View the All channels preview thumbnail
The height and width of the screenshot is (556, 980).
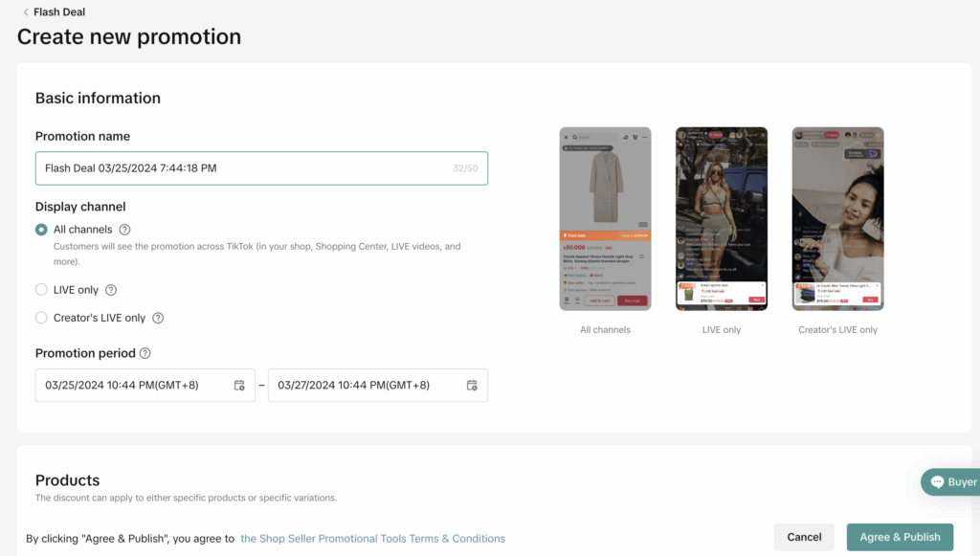click(x=605, y=218)
